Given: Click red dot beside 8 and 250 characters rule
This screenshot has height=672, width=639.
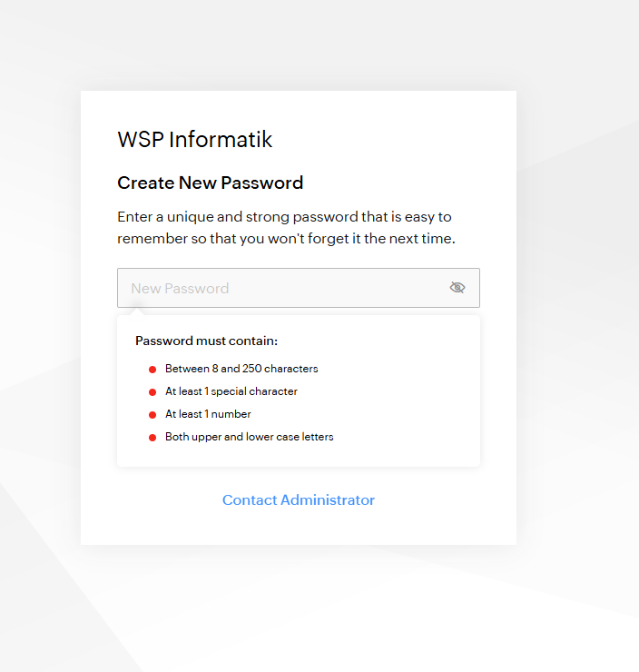Looking at the screenshot, I should [x=152, y=370].
